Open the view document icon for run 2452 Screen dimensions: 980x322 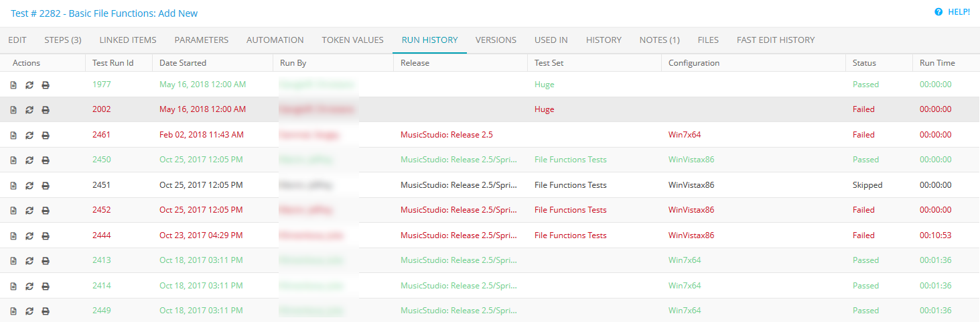click(x=13, y=211)
